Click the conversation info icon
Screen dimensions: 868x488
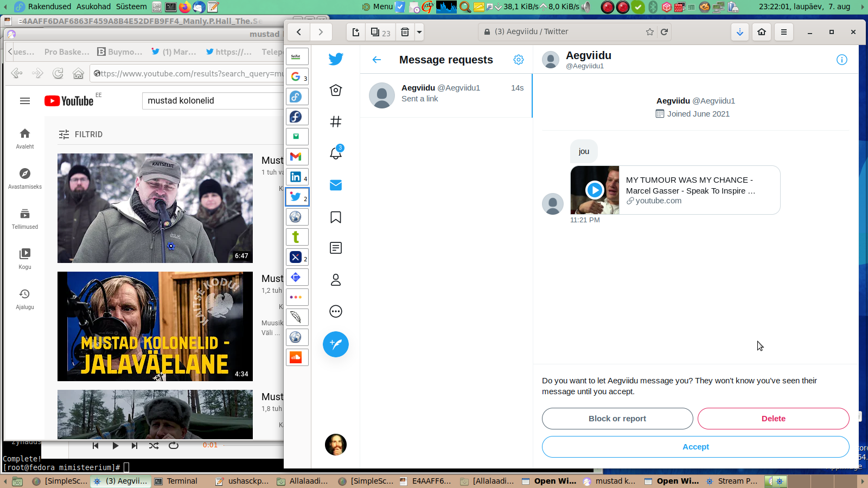[841, 60]
